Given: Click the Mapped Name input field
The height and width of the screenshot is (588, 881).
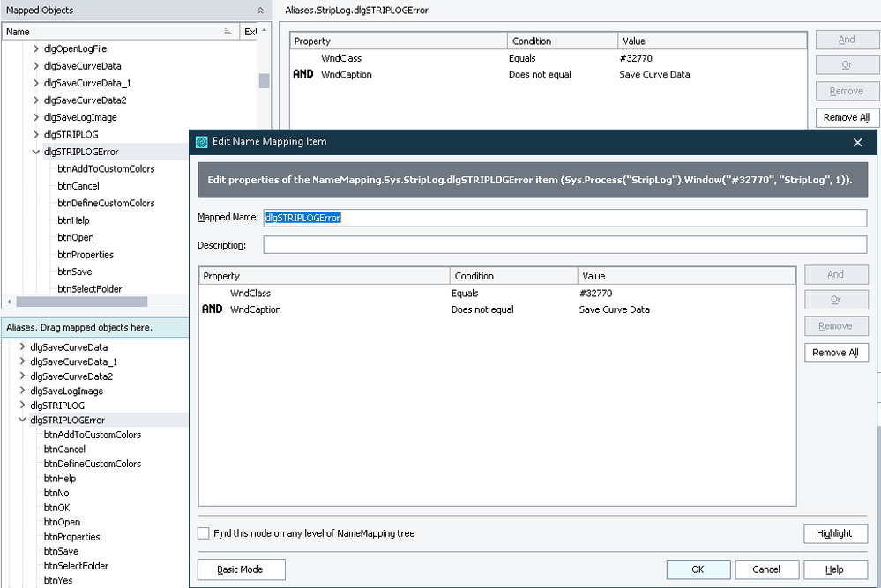Looking at the screenshot, I should (x=564, y=218).
